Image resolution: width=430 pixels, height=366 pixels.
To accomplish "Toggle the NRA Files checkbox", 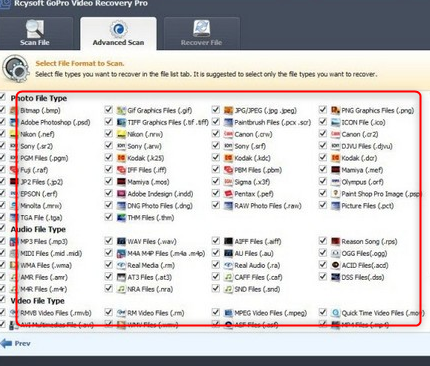I will pos(109,288).
